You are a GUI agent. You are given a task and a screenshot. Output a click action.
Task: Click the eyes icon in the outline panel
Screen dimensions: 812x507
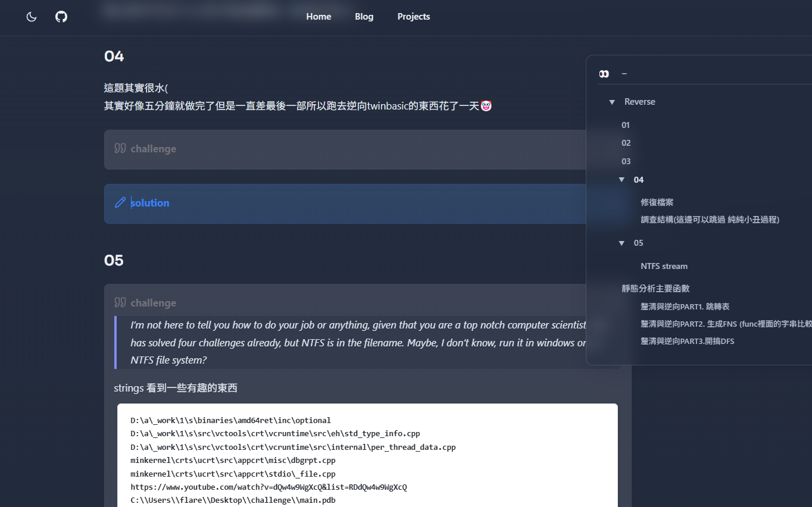tap(604, 74)
